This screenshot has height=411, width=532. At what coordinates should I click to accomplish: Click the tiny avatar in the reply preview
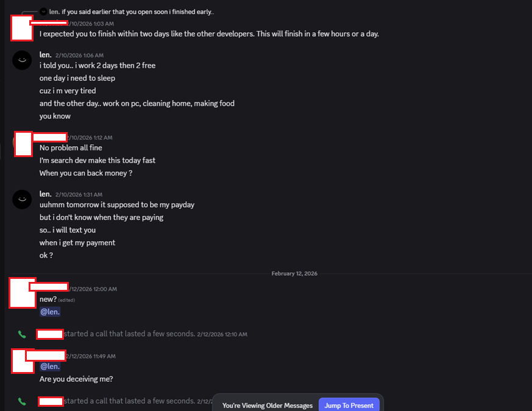coord(42,11)
